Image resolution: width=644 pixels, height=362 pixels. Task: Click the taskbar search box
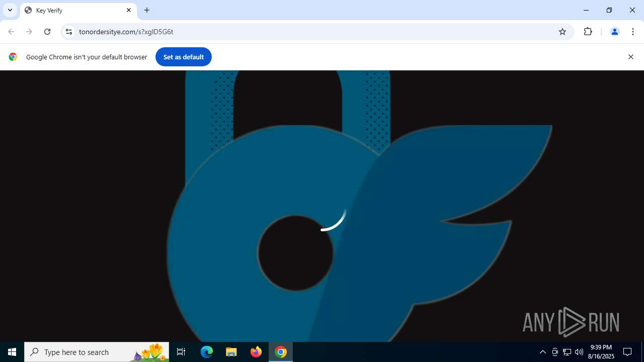click(97, 352)
